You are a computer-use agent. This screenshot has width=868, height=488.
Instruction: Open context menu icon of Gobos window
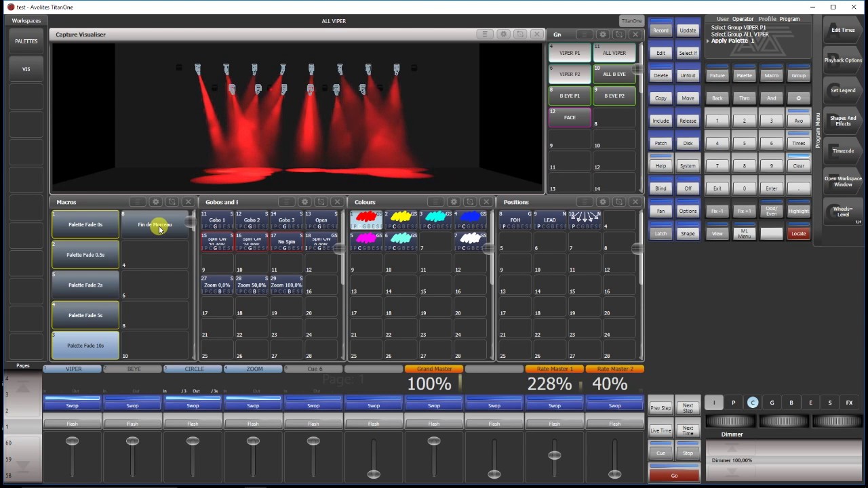(x=287, y=202)
